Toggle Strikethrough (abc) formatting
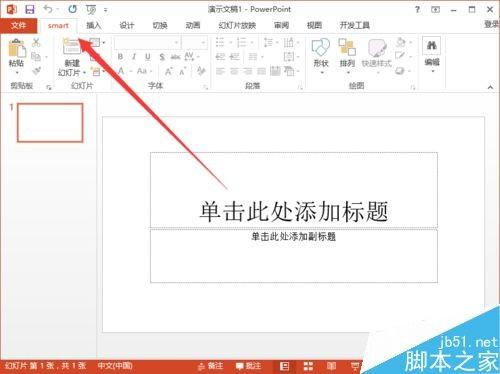 [x=175, y=57]
